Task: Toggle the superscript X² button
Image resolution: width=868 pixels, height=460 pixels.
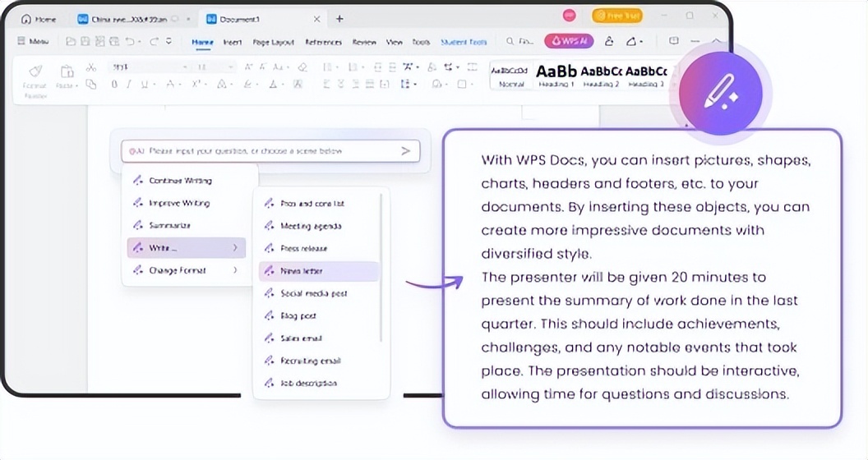Action: pos(196,84)
